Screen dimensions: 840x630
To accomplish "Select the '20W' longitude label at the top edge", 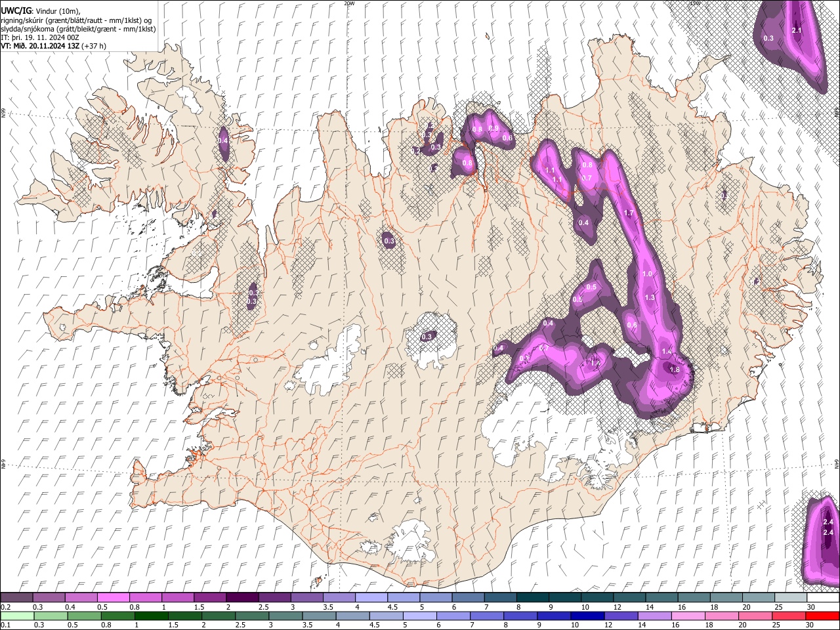I will pyautogui.click(x=349, y=3).
